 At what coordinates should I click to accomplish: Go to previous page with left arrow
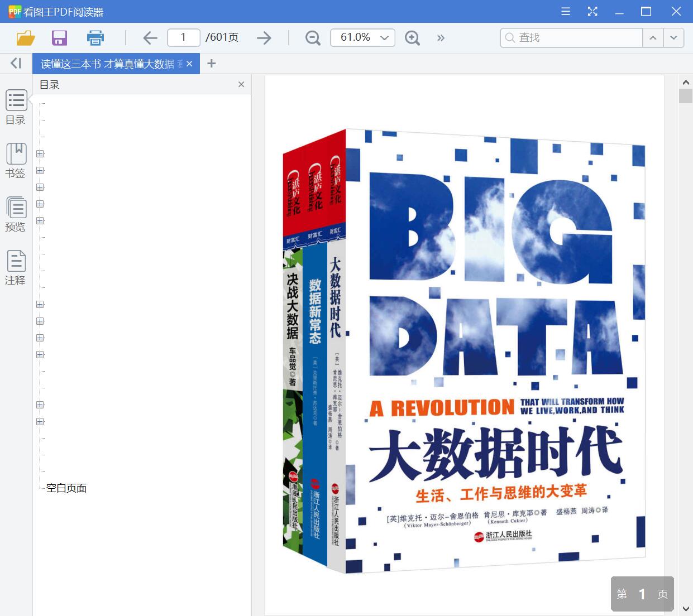tap(150, 38)
